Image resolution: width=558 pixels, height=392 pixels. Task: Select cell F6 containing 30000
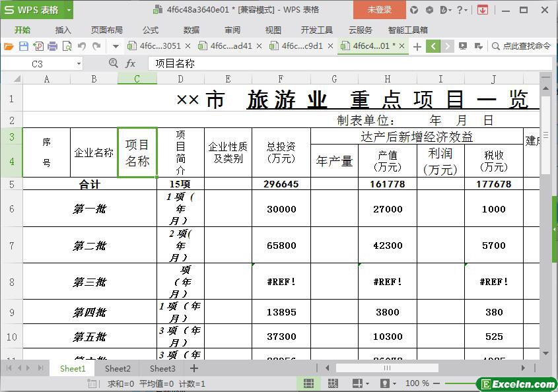pos(281,209)
